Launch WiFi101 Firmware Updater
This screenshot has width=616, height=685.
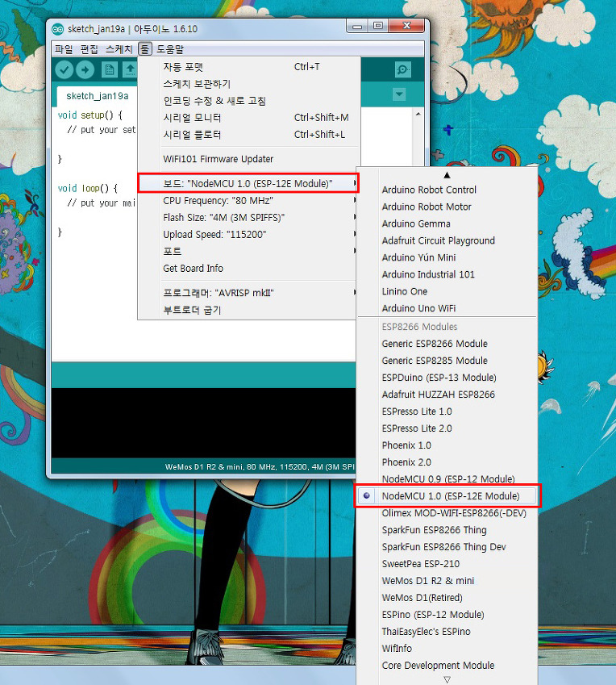click(x=248, y=159)
